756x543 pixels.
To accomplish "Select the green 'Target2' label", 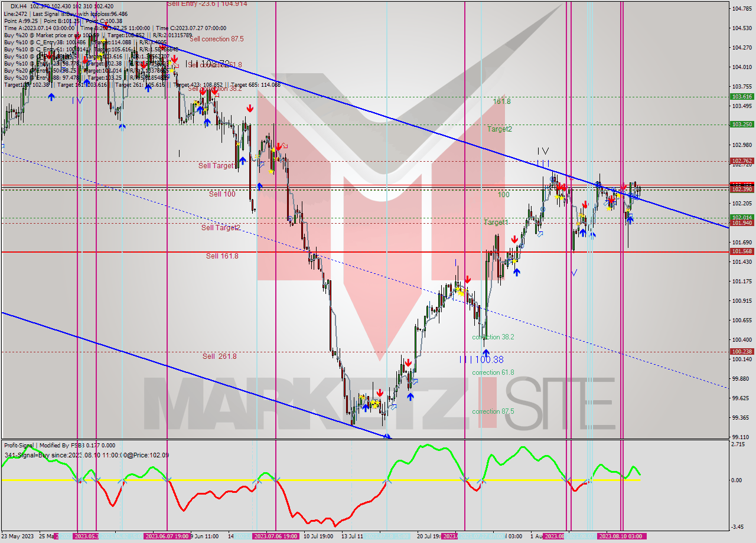I will tap(500, 129).
